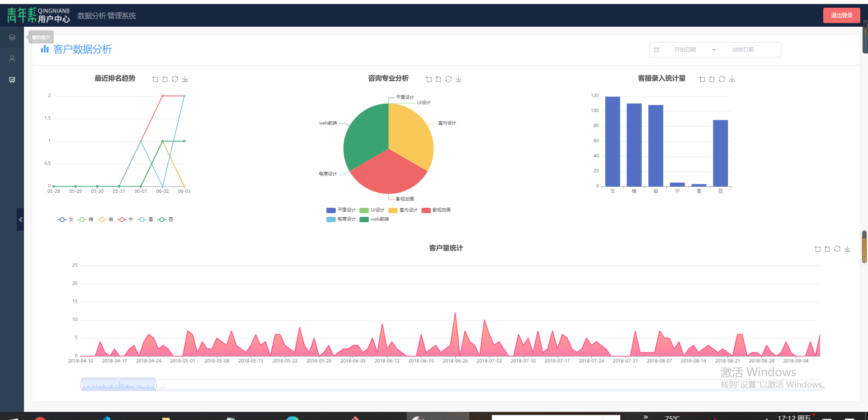This screenshot has height=420, width=868.
Task: Open the 开始日期 date selector
Action: (x=685, y=49)
